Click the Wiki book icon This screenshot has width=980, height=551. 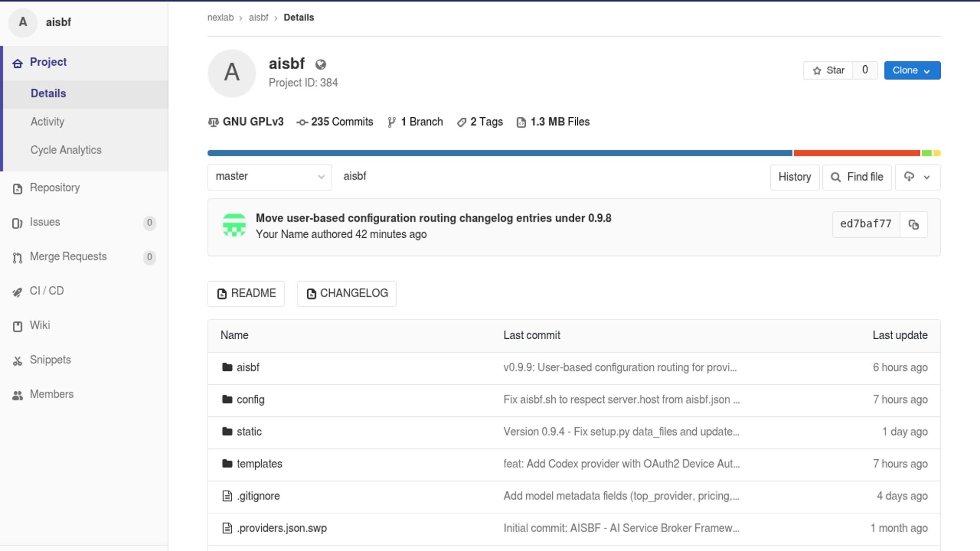coord(17,327)
